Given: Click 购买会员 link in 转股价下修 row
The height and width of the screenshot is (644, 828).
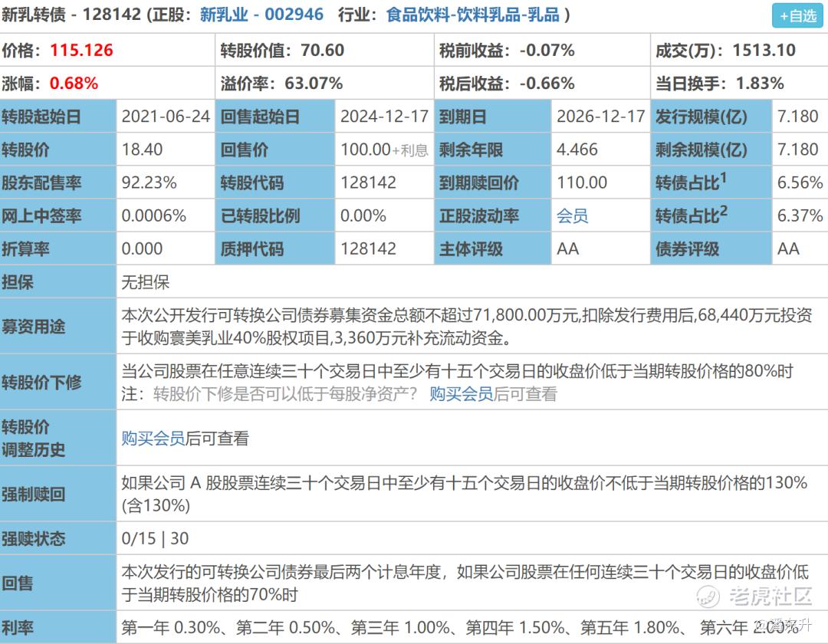Looking at the screenshot, I should pos(461,394).
